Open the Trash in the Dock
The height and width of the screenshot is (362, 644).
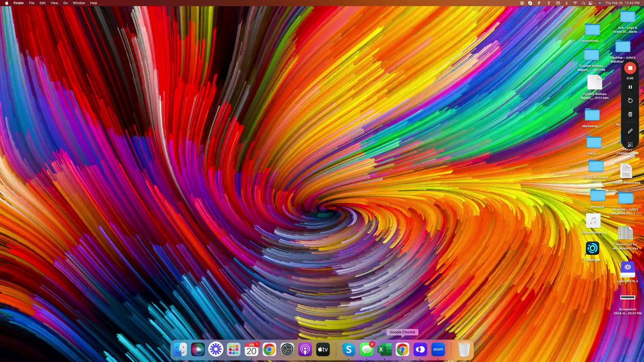(x=464, y=349)
